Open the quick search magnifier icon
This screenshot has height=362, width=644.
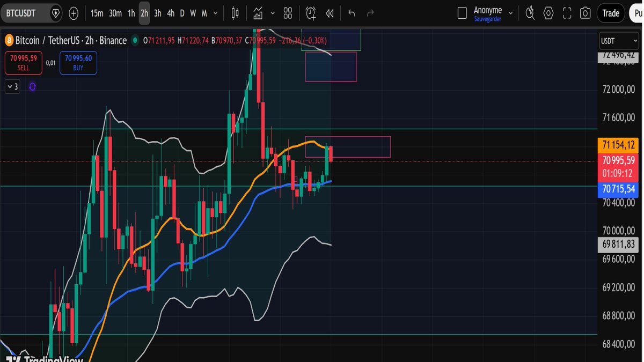tap(530, 13)
